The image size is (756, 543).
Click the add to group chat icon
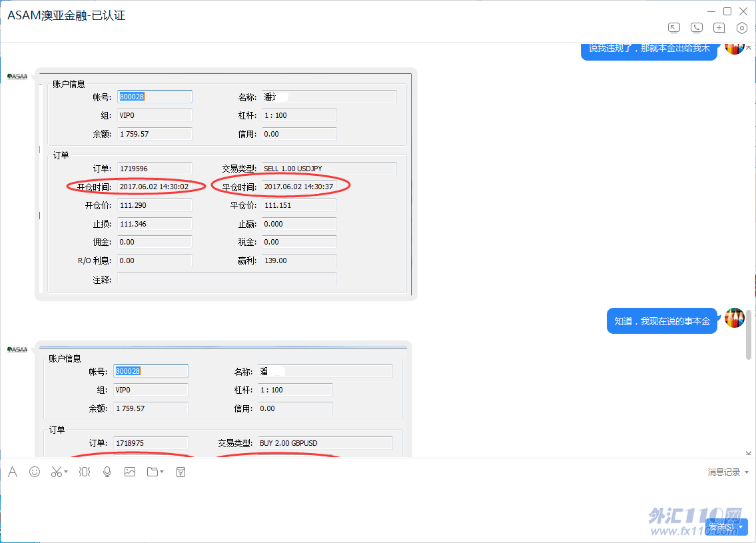coord(719,28)
